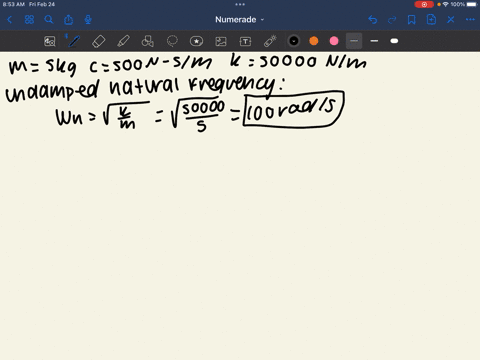
Task: Close the editing toolbar with X
Action: (x=451, y=20)
